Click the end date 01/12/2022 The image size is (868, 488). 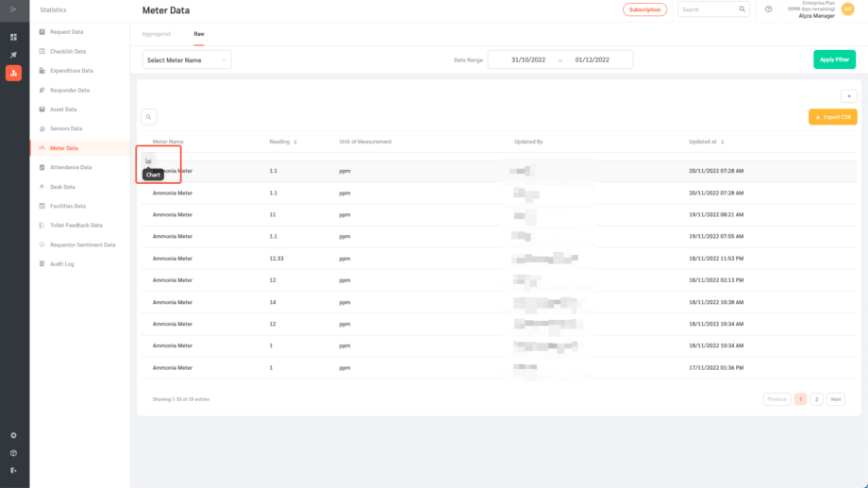592,59
